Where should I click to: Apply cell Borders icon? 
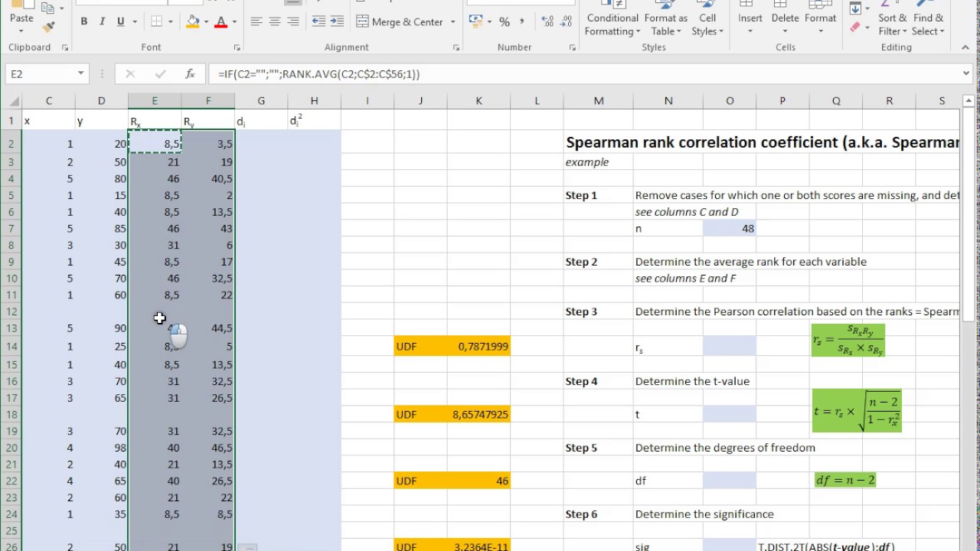tap(156, 22)
